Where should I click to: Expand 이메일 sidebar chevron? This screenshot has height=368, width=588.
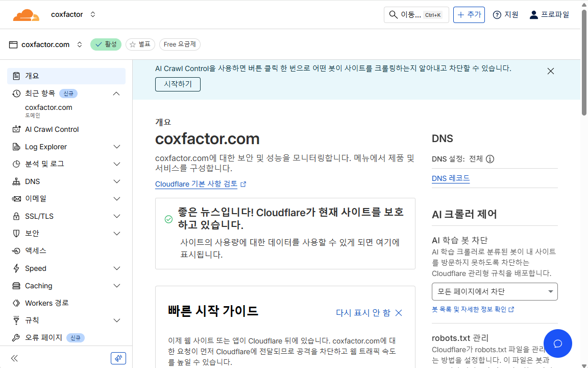(116, 199)
